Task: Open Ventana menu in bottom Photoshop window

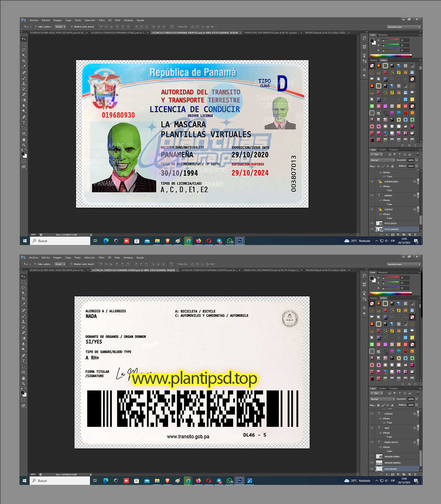Action: 128,258
